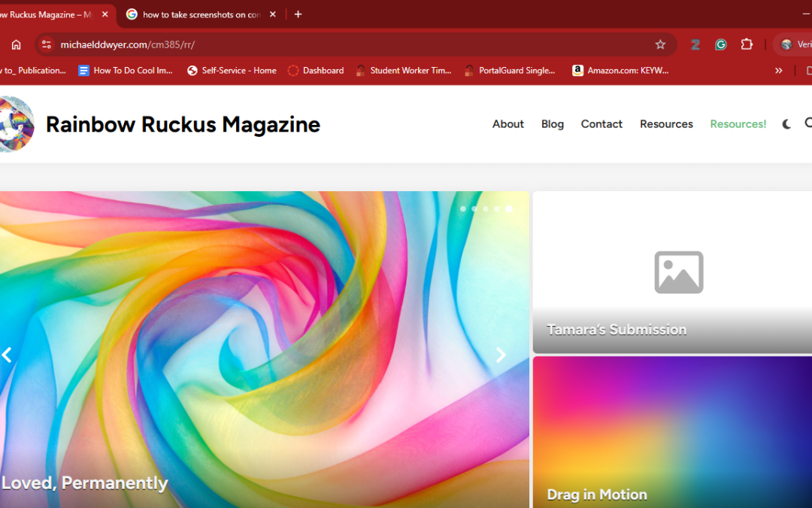
Task: Close the Rainbow Ruckus Magazine tab
Action: pos(105,14)
